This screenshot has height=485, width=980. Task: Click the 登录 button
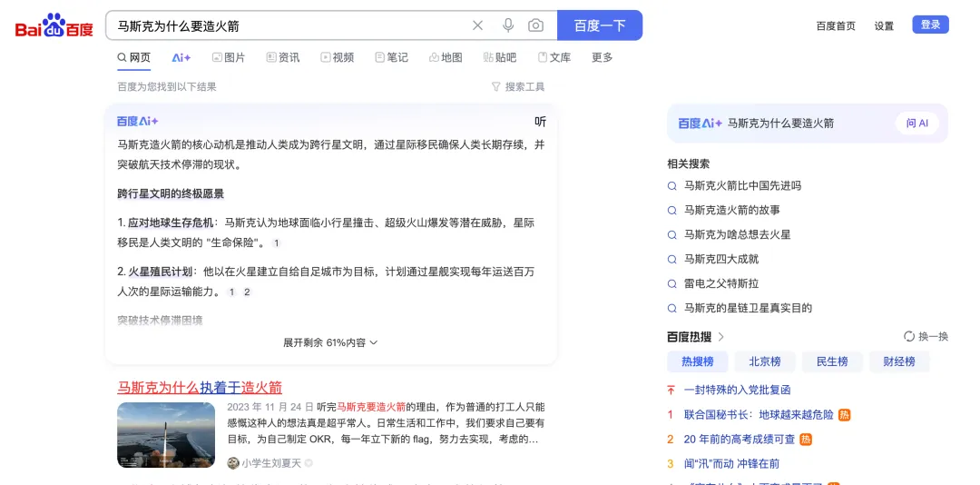[931, 25]
